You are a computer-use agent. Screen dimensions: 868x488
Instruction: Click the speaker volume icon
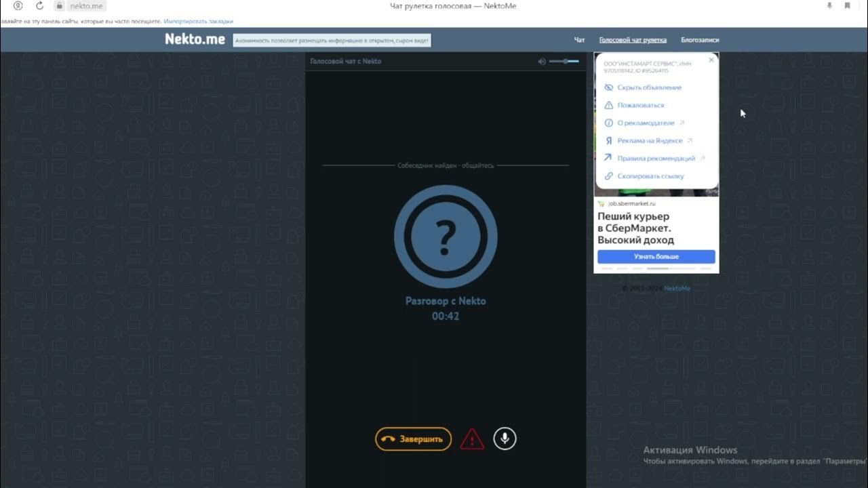click(x=542, y=62)
